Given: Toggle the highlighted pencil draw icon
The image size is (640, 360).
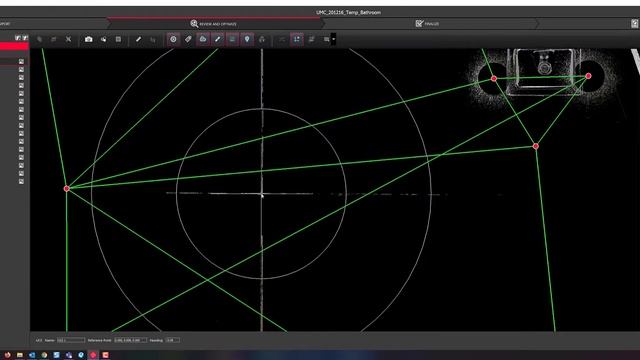Looking at the screenshot, I should (x=217, y=39).
